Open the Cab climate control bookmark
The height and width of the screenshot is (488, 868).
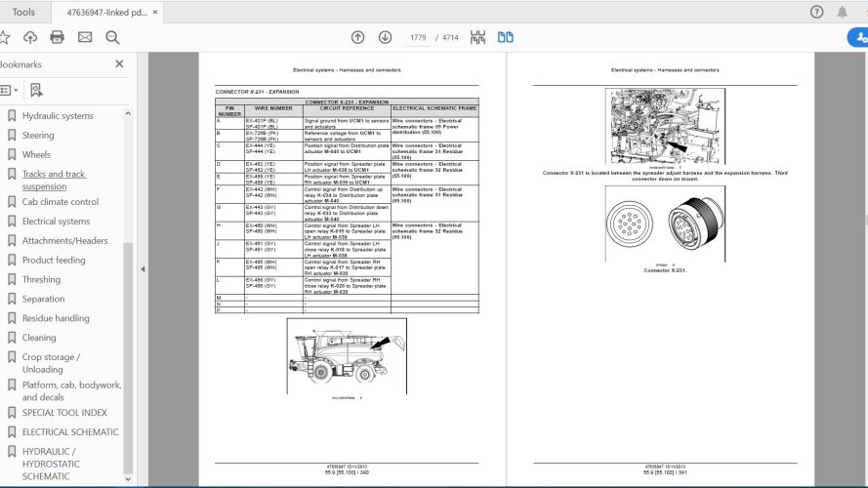point(61,201)
